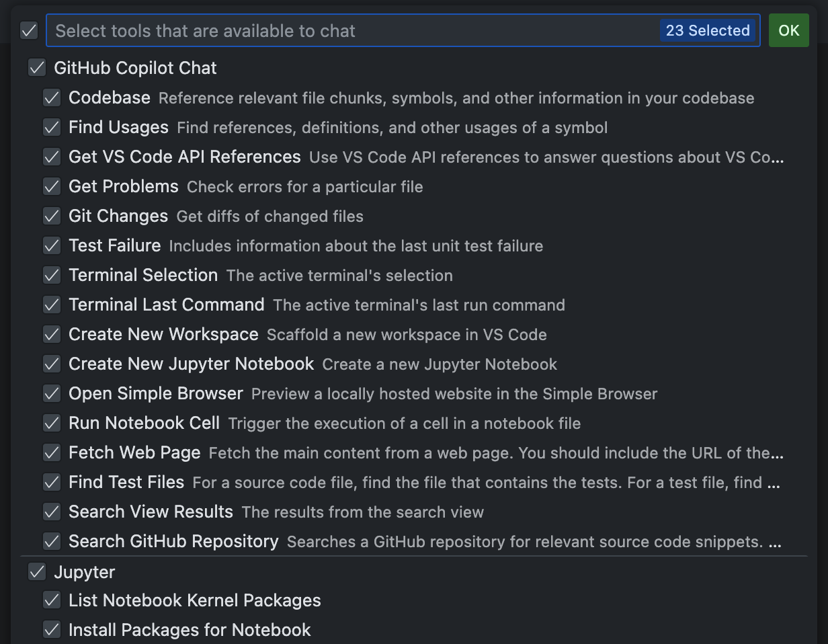Image resolution: width=828 pixels, height=644 pixels.
Task: Uncheck the Jupyter group checkbox
Action: click(37, 572)
